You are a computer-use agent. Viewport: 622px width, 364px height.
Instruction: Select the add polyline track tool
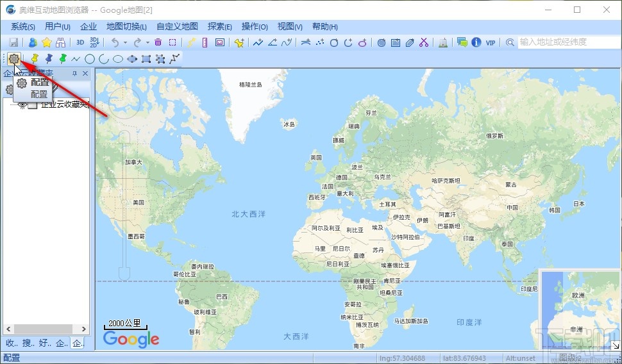[x=258, y=42]
